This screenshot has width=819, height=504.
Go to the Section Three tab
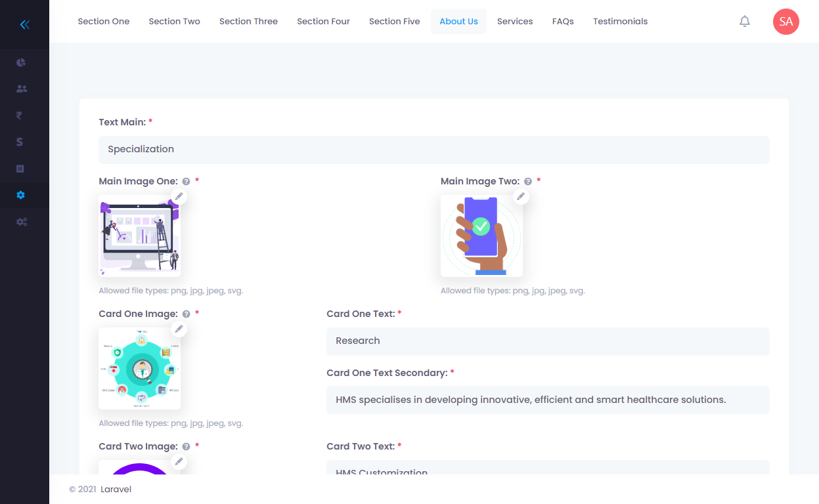click(x=248, y=22)
